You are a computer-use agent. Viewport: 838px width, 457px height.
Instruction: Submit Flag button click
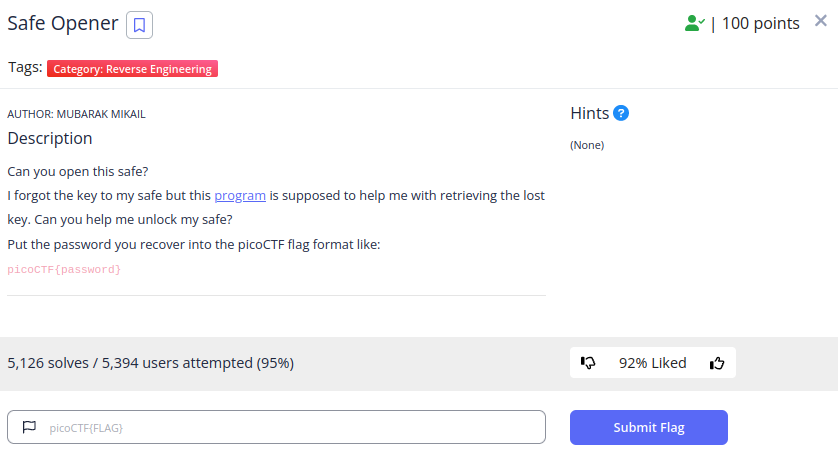click(x=649, y=428)
